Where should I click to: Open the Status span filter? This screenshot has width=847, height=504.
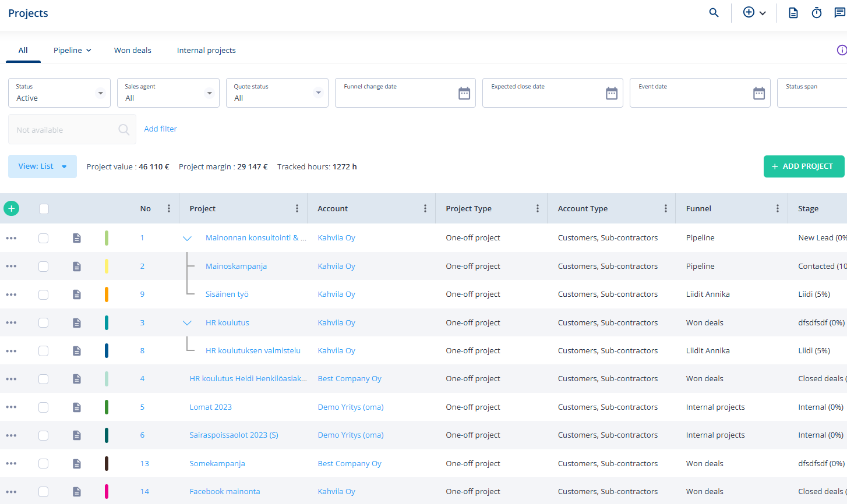tap(812, 93)
